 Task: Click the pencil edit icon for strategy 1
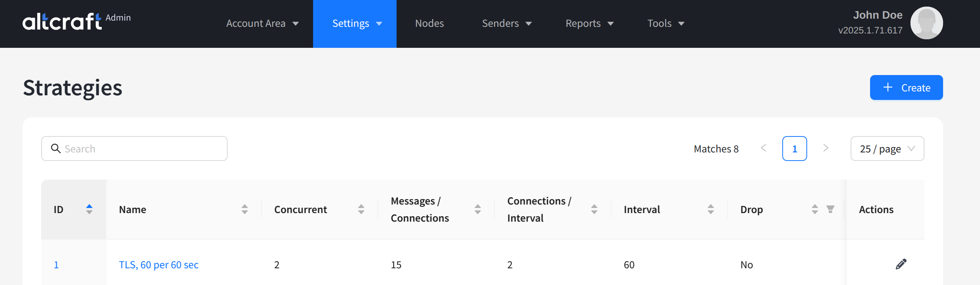901,264
